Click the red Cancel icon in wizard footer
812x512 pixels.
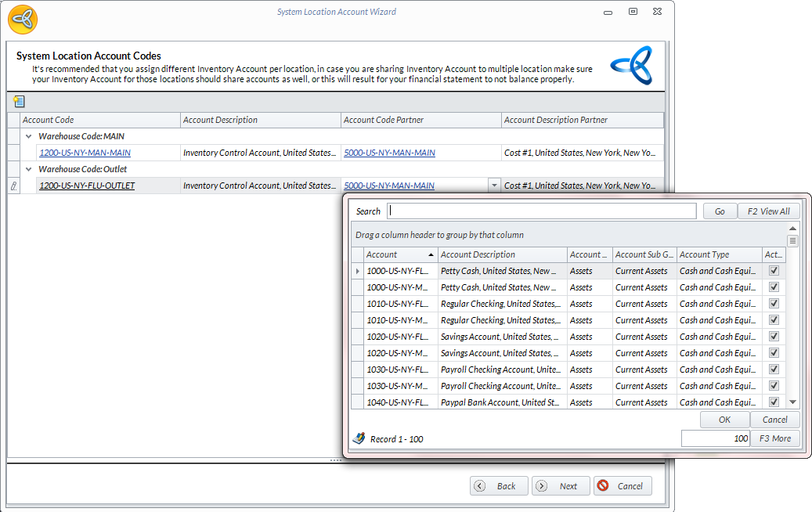click(x=603, y=486)
